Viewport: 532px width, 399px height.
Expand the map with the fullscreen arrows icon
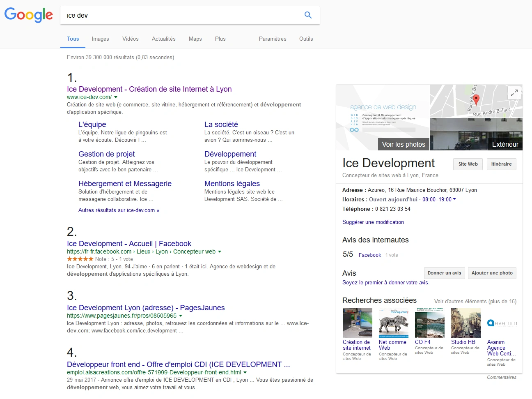[x=514, y=93]
